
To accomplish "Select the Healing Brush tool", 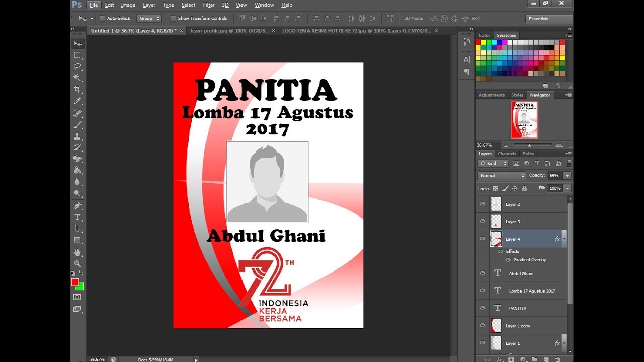I will click(x=77, y=114).
